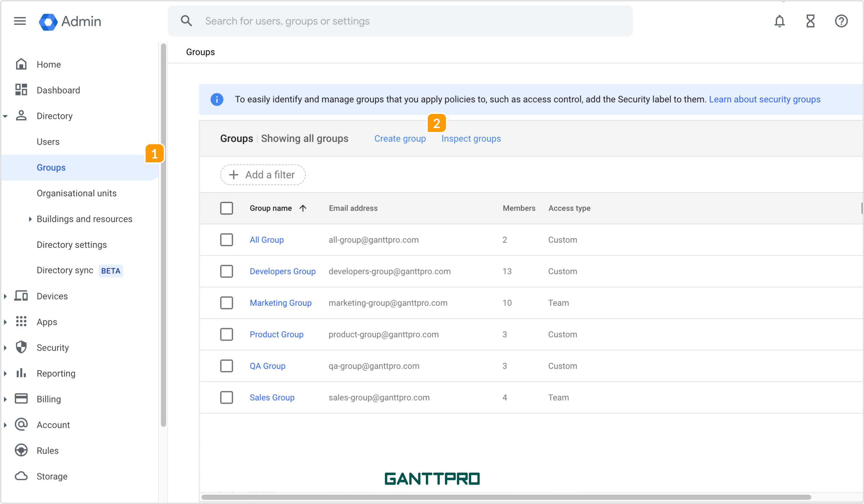Image resolution: width=864 pixels, height=504 pixels.
Task: Expand the Security section arrow
Action: tap(5, 348)
